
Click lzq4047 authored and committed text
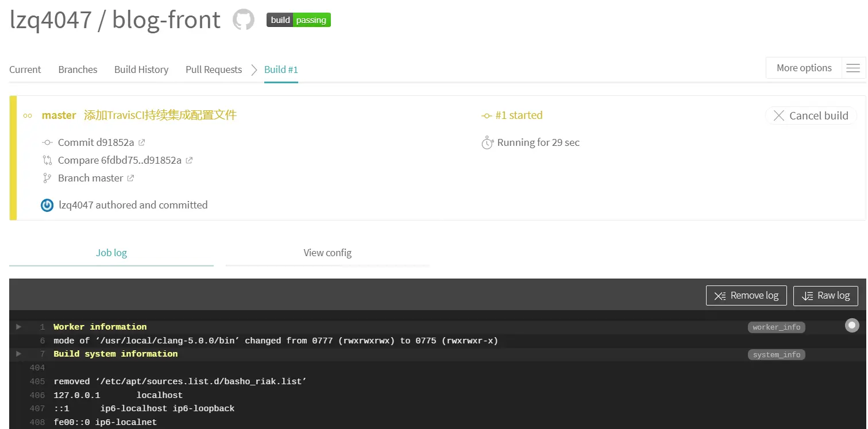tap(133, 205)
